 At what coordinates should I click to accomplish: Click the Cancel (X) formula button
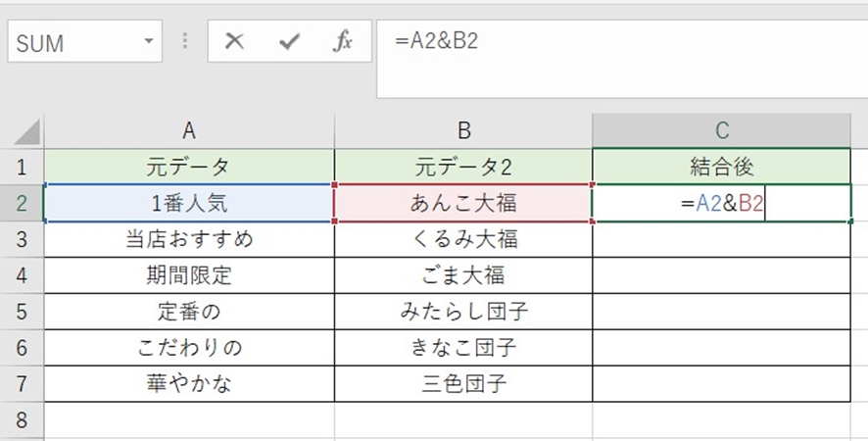tap(234, 42)
